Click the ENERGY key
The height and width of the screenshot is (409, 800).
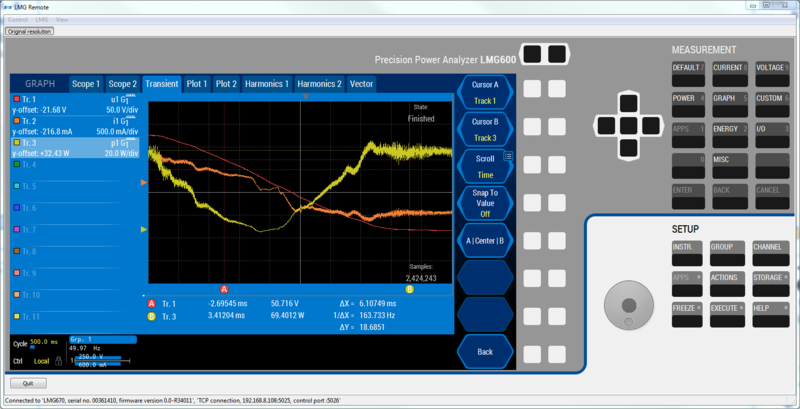pos(730,136)
